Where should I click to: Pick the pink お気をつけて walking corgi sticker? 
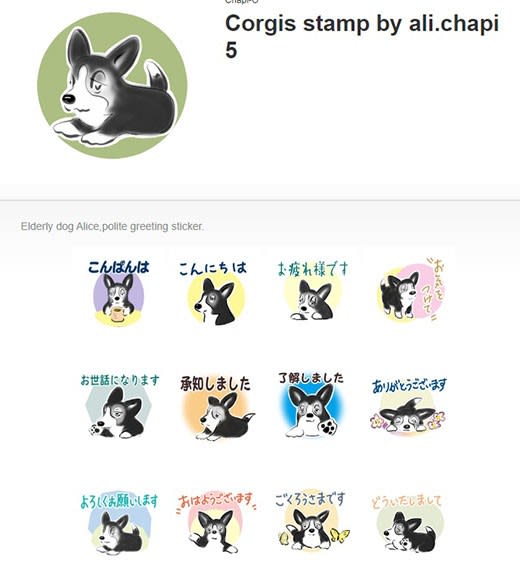(410, 290)
